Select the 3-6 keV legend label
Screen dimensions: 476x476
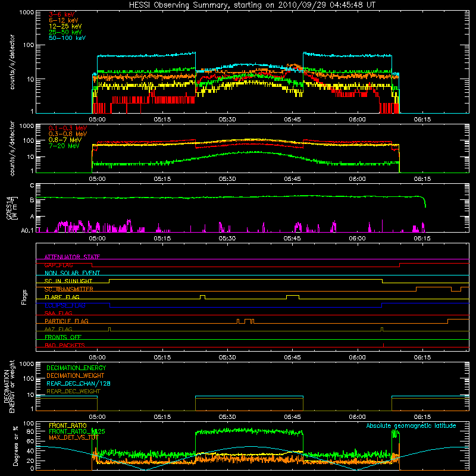point(62,14)
